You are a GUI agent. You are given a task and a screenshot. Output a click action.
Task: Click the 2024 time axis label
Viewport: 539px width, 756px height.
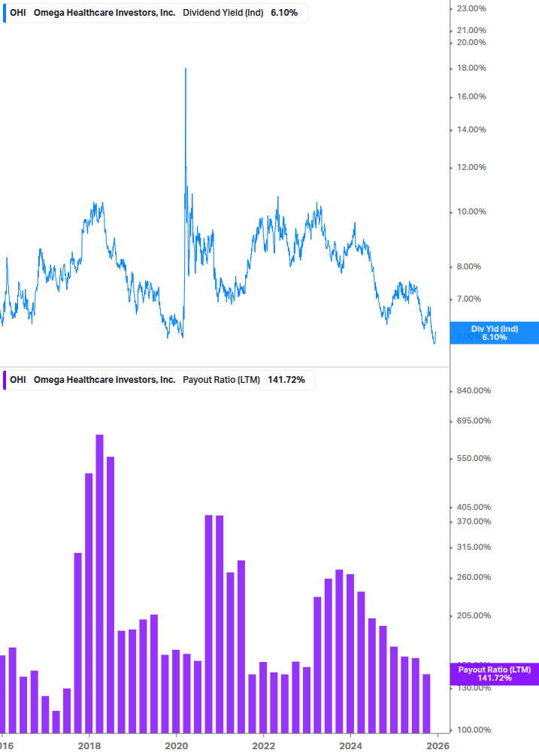pyautogui.click(x=350, y=746)
